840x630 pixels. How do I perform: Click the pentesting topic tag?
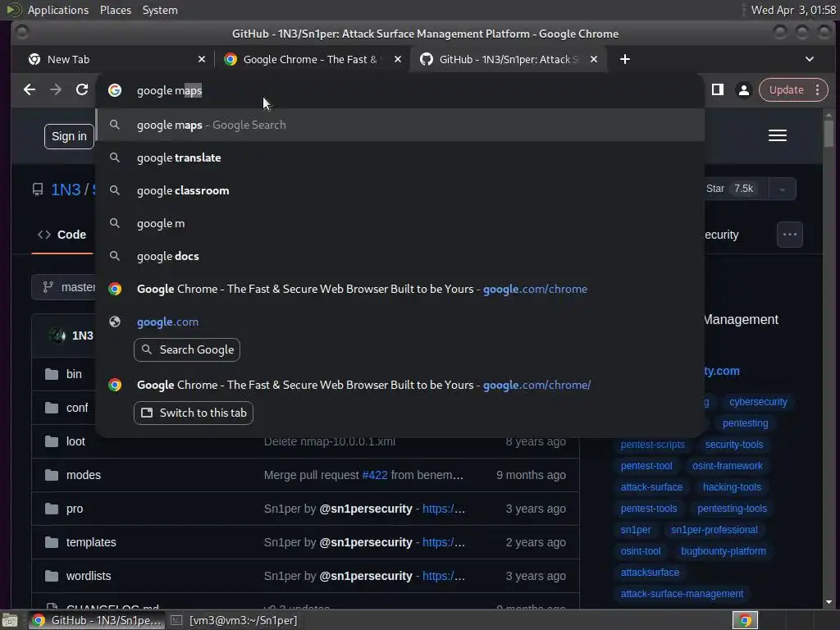pyautogui.click(x=745, y=423)
